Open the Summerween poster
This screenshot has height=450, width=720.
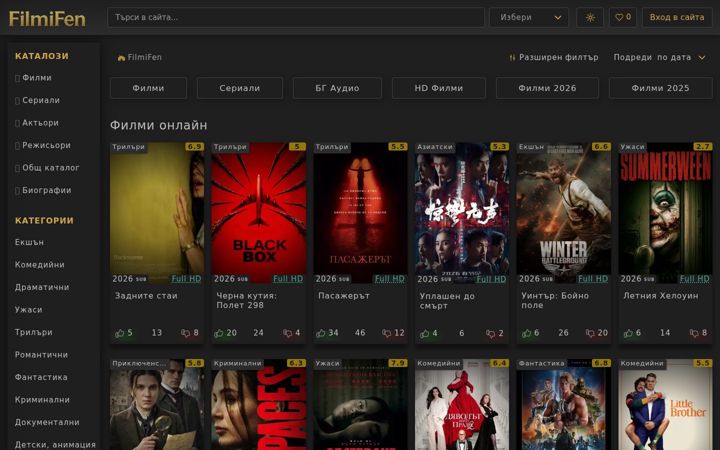click(665, 212)
